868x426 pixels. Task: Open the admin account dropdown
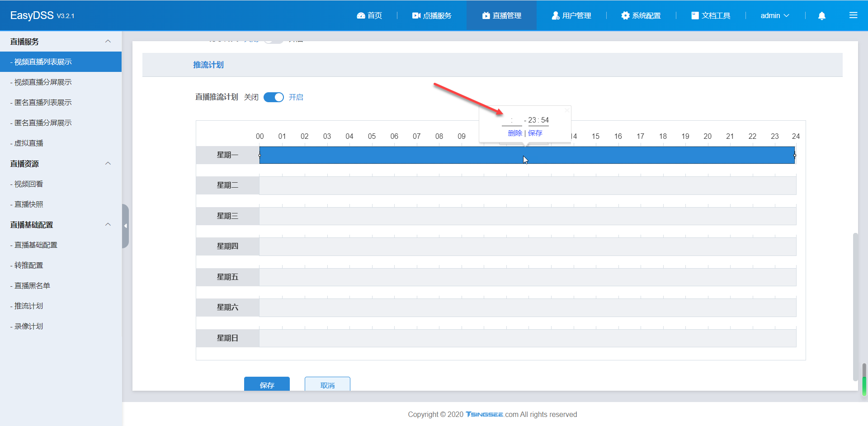pos(775,15)
